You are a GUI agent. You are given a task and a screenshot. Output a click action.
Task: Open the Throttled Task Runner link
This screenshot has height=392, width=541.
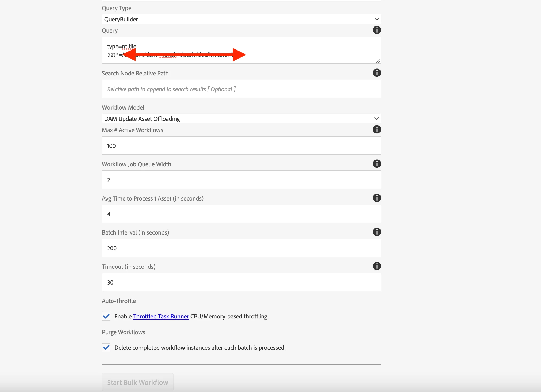click(161, 317)
